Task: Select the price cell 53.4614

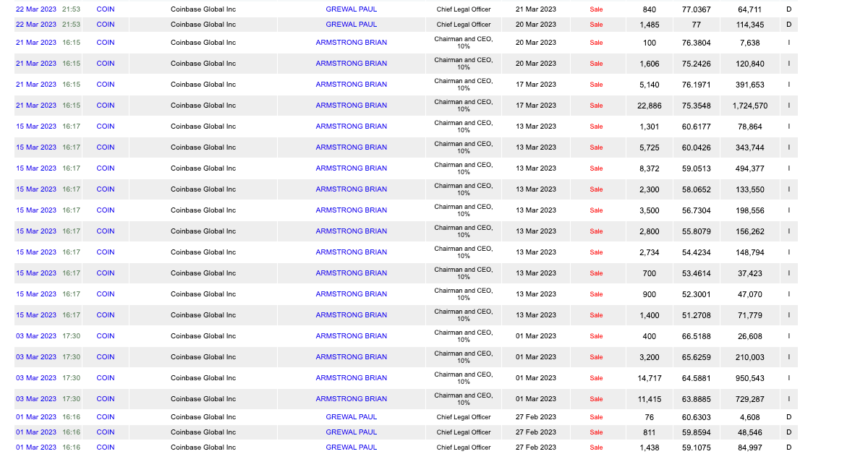Action: point(697,273)
